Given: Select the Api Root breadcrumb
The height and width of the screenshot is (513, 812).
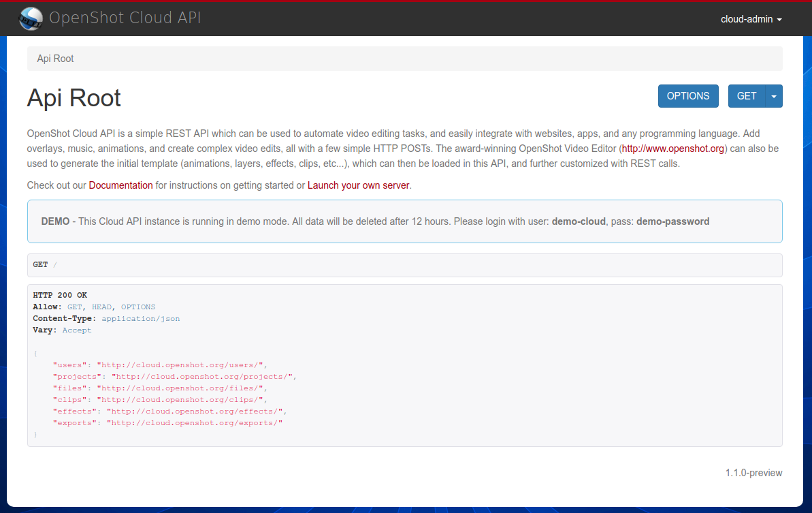Looking at the screenshot, I should click(55, 59).
